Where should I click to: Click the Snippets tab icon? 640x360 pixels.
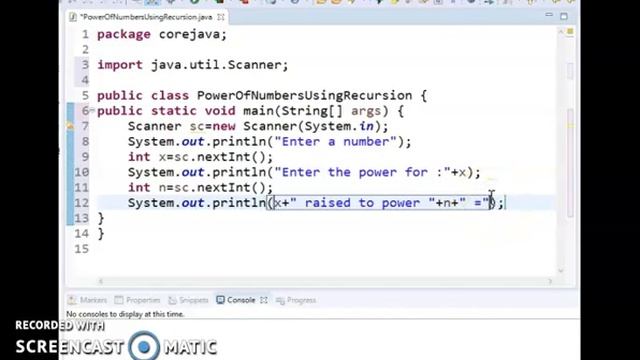pos(172,300)
